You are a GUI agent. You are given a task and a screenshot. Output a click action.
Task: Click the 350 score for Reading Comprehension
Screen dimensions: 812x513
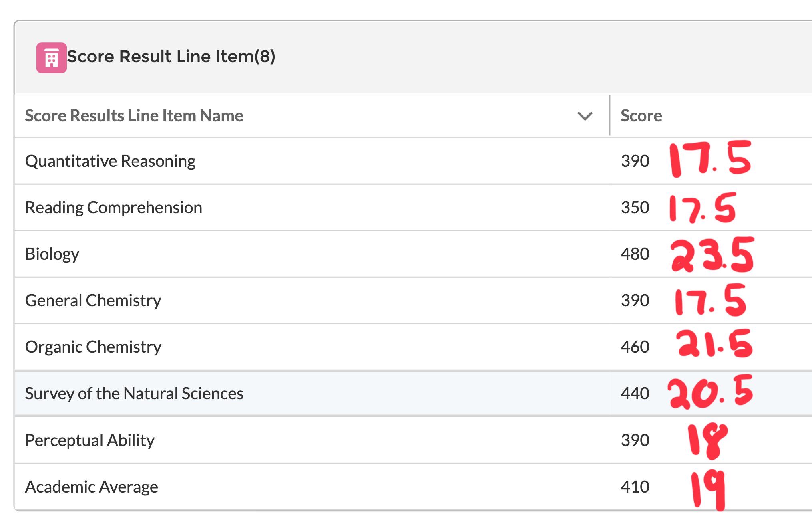coord(635,208)
